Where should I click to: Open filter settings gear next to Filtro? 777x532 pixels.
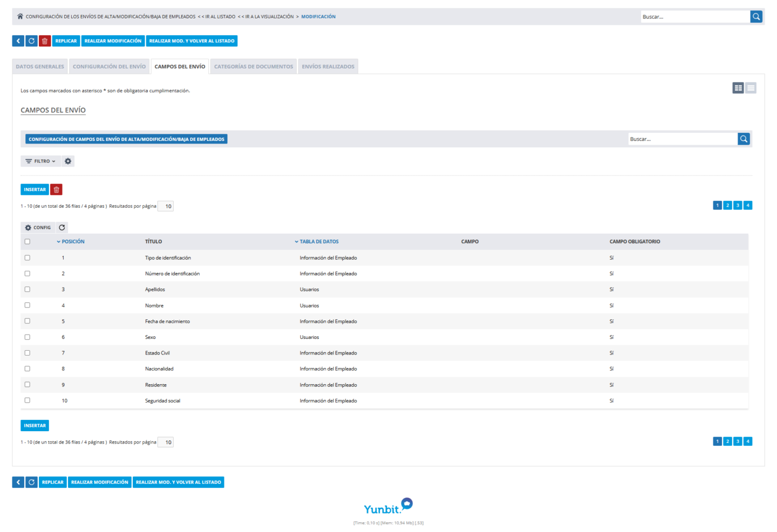(x=68, y=161)
